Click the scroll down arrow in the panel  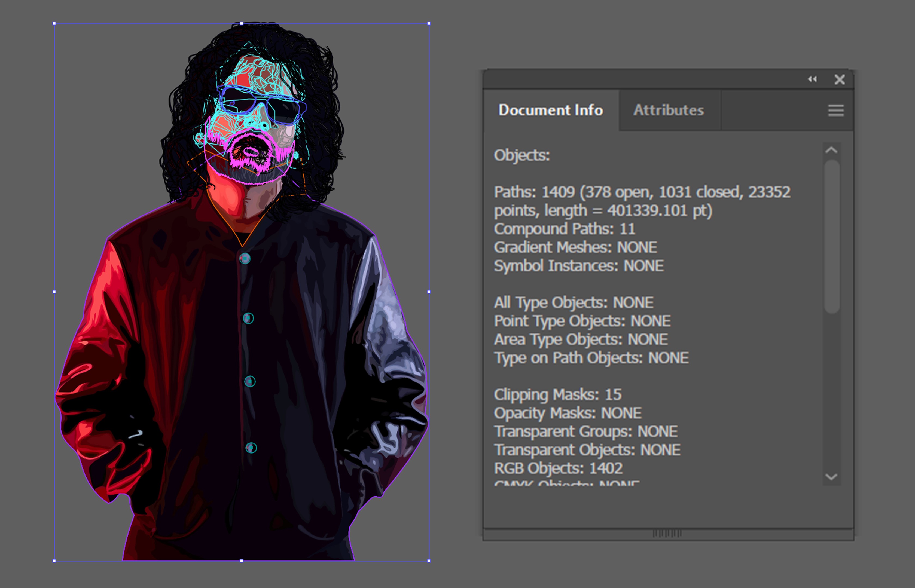[831, 477]
